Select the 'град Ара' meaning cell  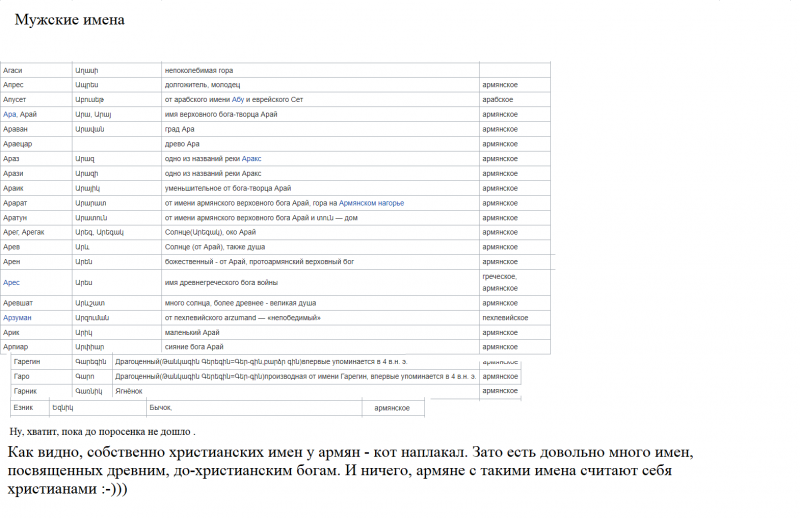point(320,129)
